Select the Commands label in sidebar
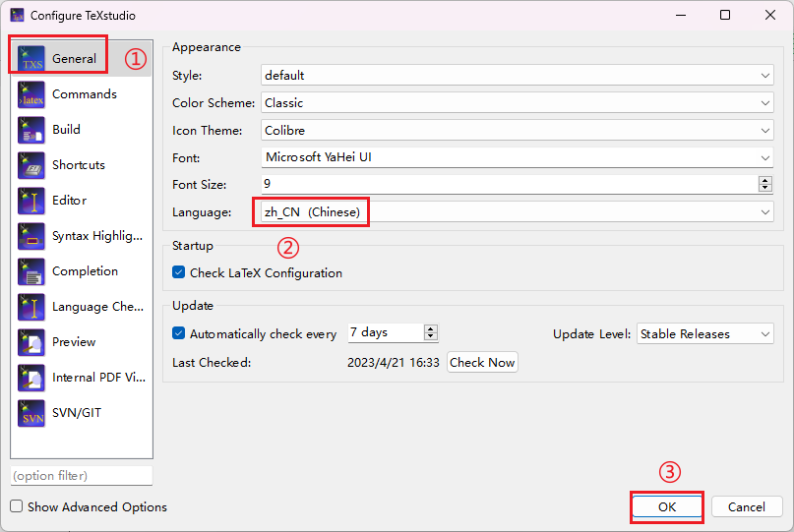This screenshot has width=794, height=532. [85, 94]
